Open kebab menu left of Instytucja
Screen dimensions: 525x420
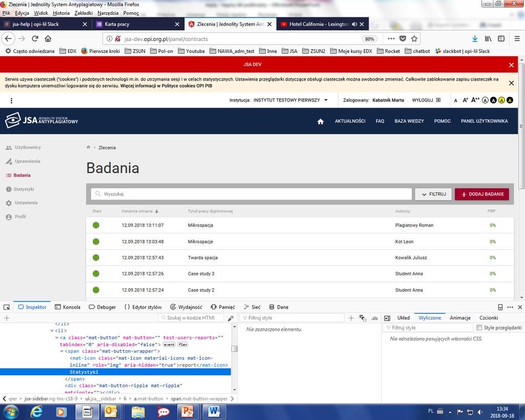pyautogui.click(x=11, y=101)
